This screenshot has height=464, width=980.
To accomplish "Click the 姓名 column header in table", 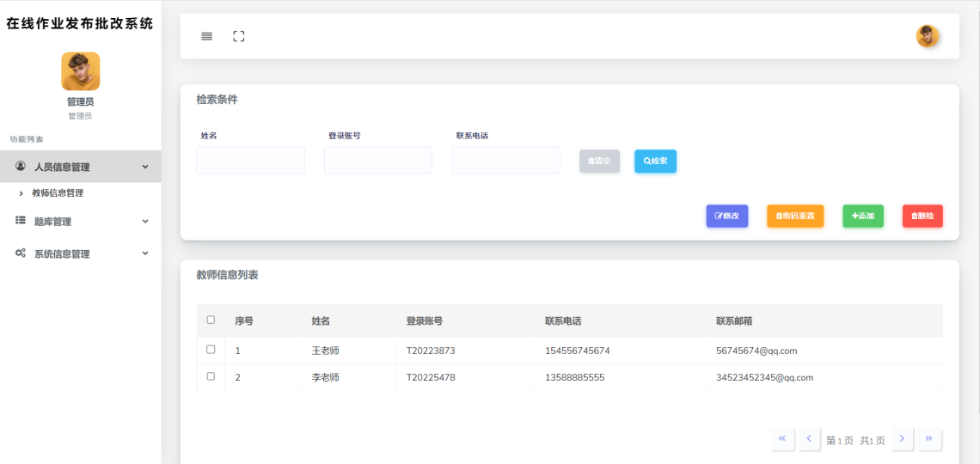I will pyautogui.click(x=321, y=321).
